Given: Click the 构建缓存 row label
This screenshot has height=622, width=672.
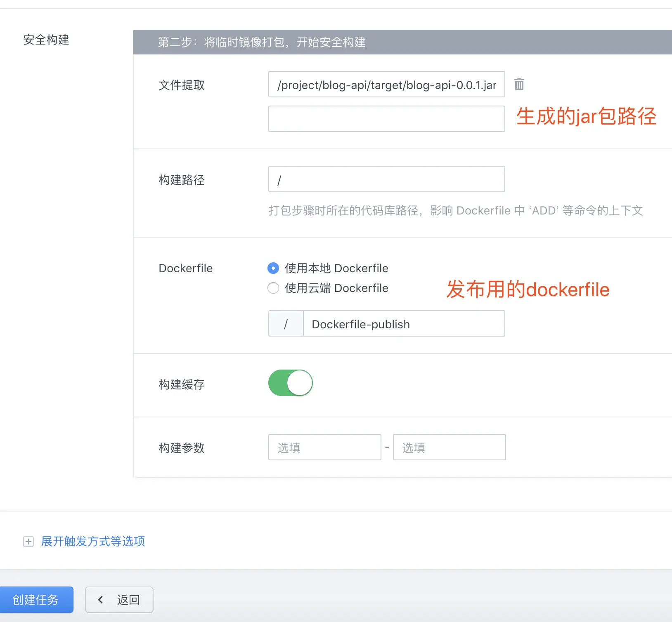Looking at the screenshot, I should coord(180,385).
